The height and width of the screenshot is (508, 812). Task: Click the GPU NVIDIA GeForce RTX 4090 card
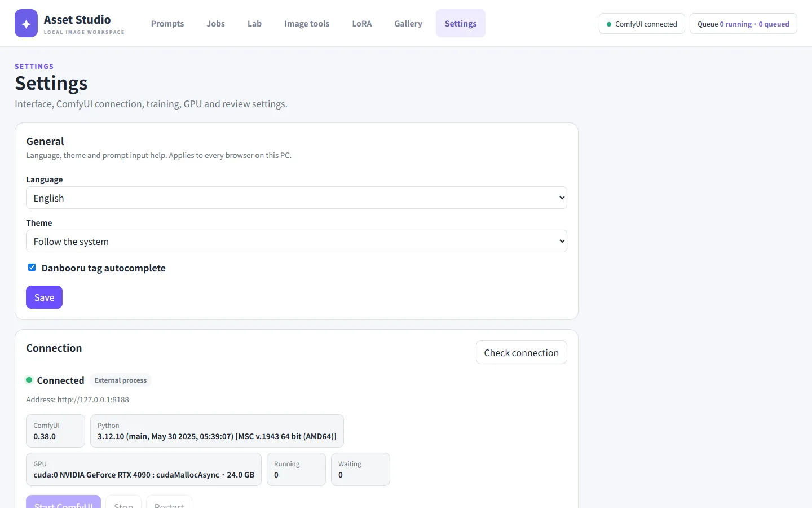tap(144, 470)
